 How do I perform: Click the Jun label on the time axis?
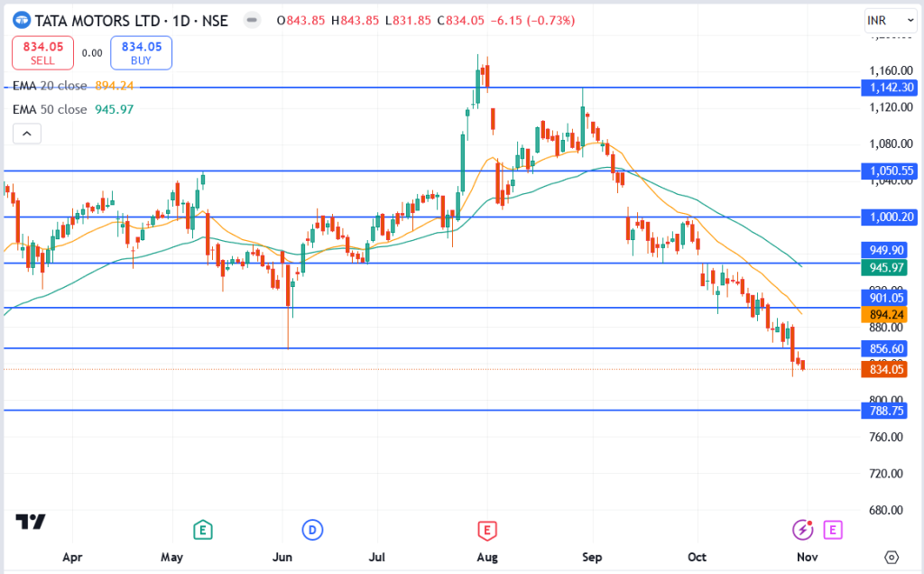point(282,557)
